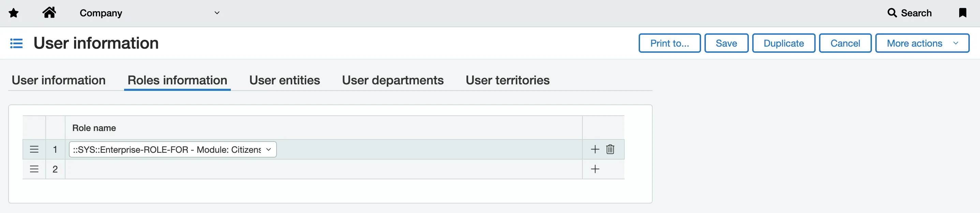Click the empty Role name cell in row 2
The height and width of the screenshot is (213, 980).
pos(323,169)
